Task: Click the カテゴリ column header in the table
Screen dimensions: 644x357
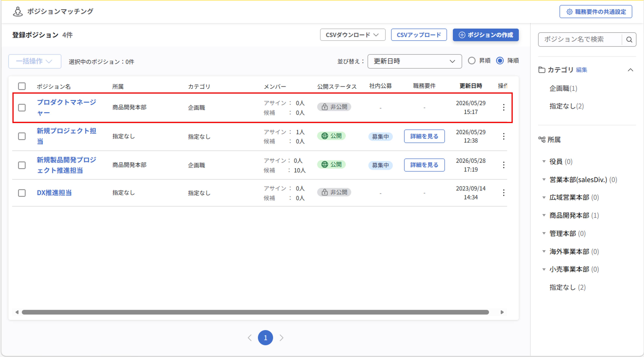Action: click(x=199, y=87)
